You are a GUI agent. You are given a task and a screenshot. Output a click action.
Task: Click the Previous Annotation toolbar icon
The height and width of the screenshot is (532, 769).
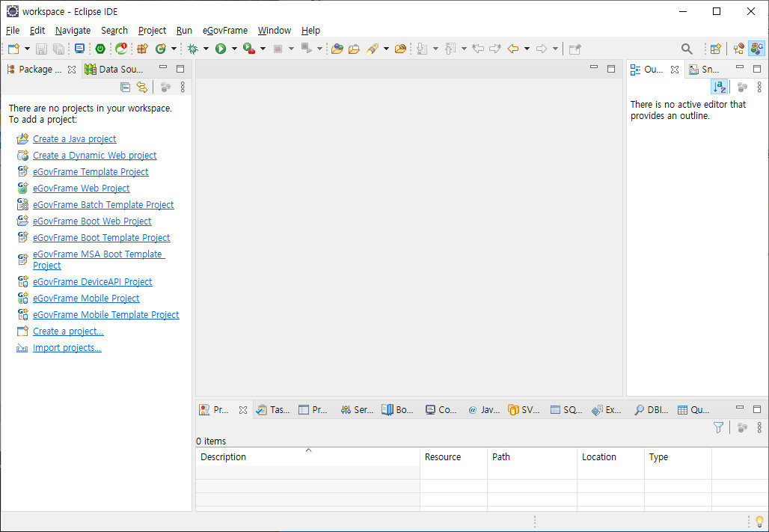point(450,49)
